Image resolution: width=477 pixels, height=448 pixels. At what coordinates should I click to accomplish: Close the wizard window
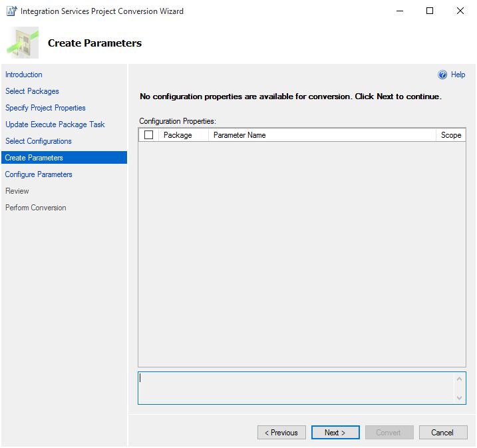tap(460, 11)
